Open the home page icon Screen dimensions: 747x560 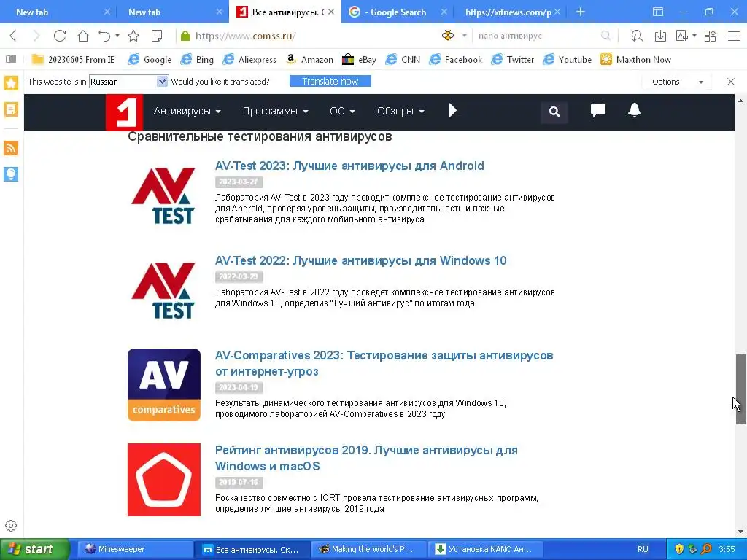[83, 36]
